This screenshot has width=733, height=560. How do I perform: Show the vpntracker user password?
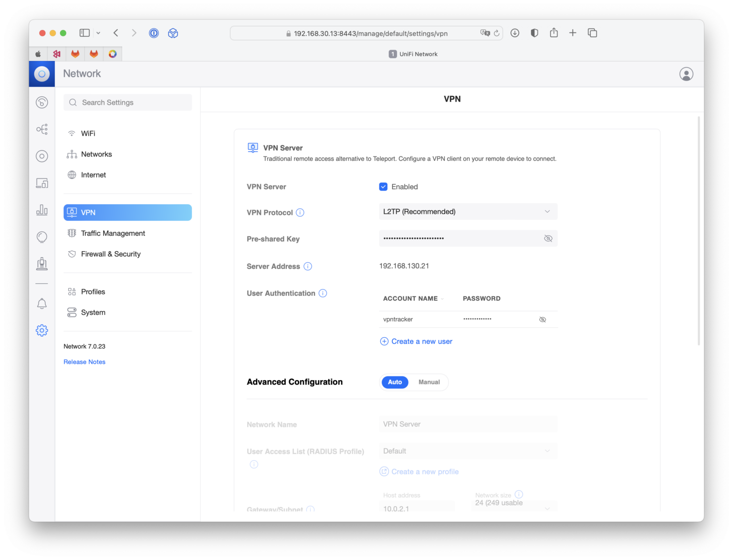pyautogui.click(x=543, y=319)
